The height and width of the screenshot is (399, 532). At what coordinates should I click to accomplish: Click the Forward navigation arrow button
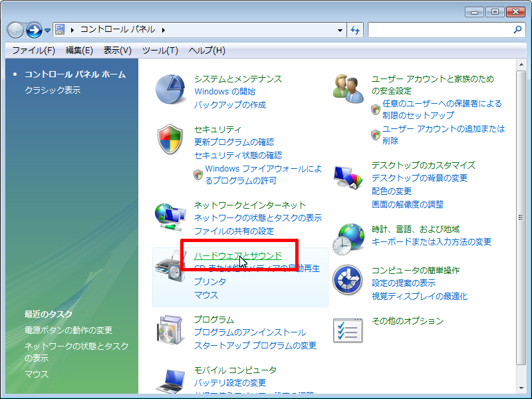pos(35,30)
